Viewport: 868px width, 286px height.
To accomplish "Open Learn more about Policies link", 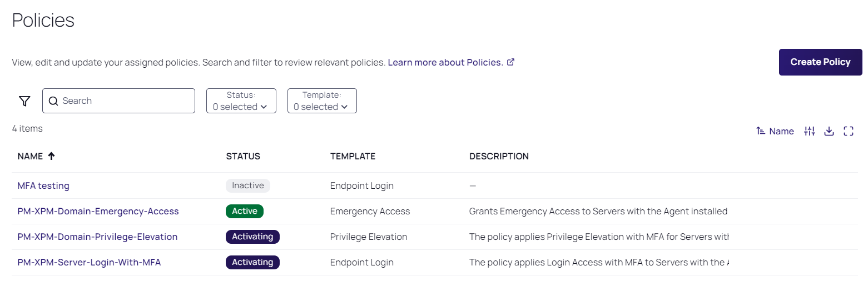I will pos(445,62).
